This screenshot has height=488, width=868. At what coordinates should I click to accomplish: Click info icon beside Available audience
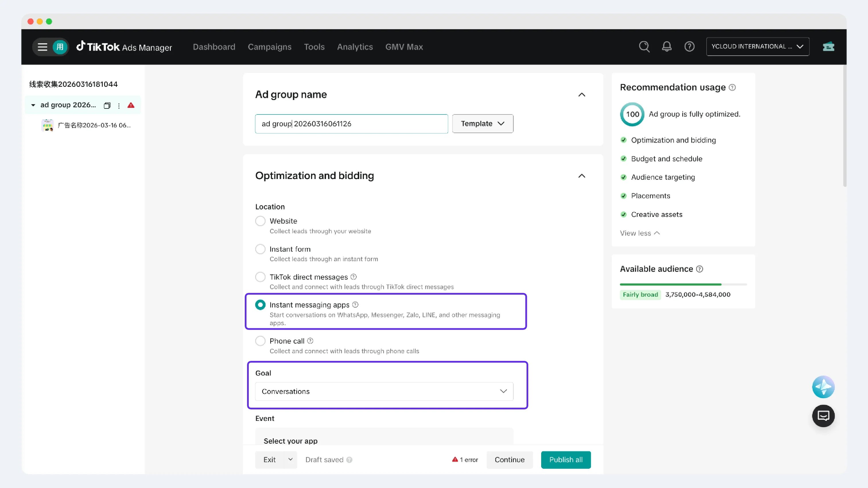[x=700, y=269]
